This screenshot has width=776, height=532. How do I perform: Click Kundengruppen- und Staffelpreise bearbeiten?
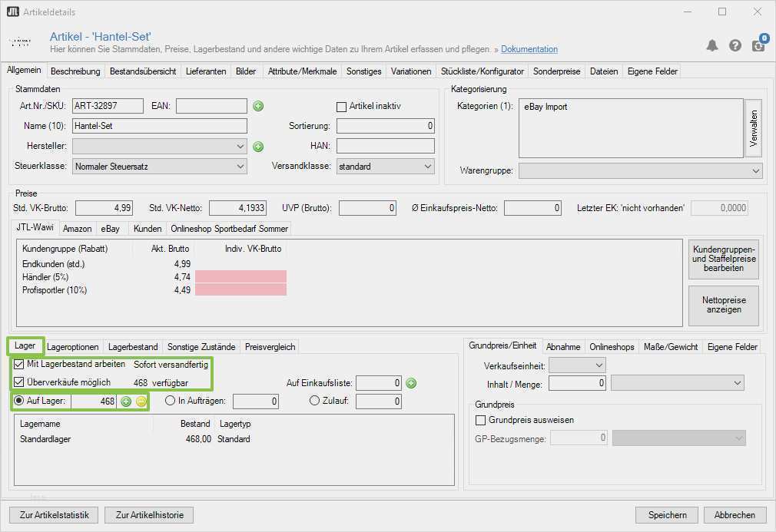point(724,259)
